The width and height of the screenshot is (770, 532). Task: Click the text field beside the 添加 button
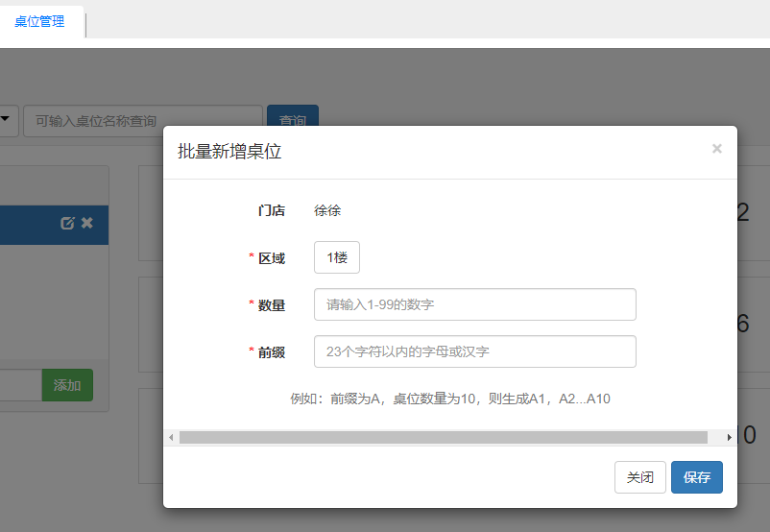pos(19,385)
